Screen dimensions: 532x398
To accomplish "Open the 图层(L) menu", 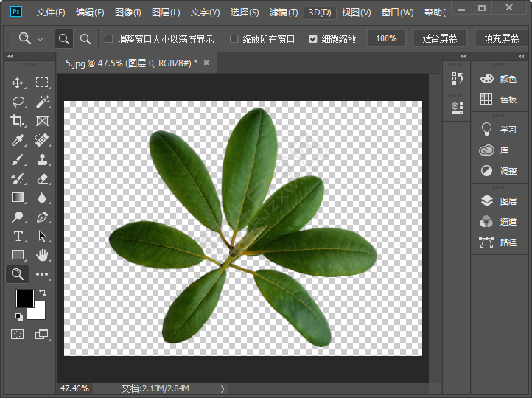I will click(x=166, y=13).
